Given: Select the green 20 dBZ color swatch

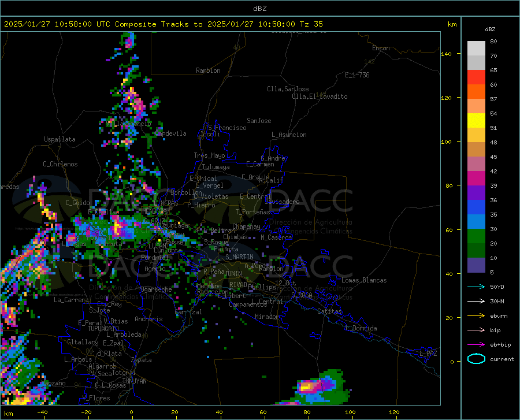Looking at the screenshot, I should pos(476,236).
